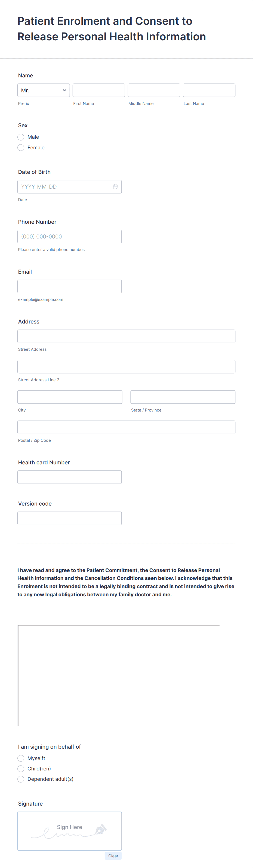Focus the Last Name field
Viewport: 253px width, 868px height.
tap(209, 90)
